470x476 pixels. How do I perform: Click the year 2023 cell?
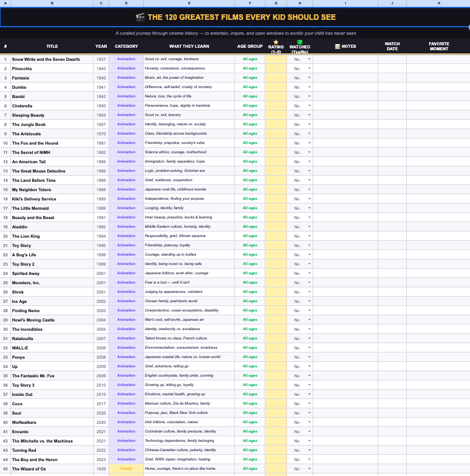(101, 459)
